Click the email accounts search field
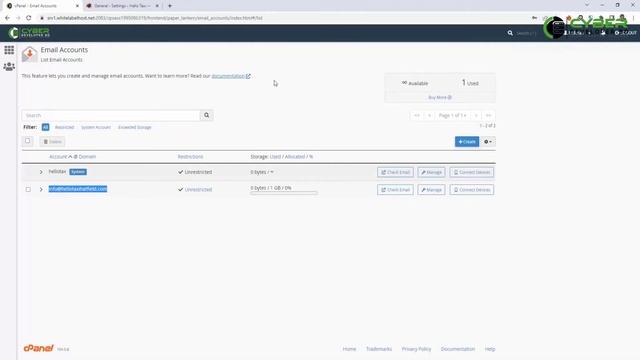Viewport: 640px width, 360px height. [x=111, y=115]
